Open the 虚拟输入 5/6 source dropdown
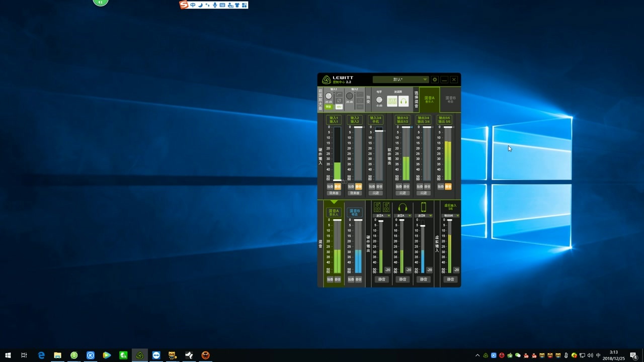This screenshot has width=644, height=362. coord(450,216)
